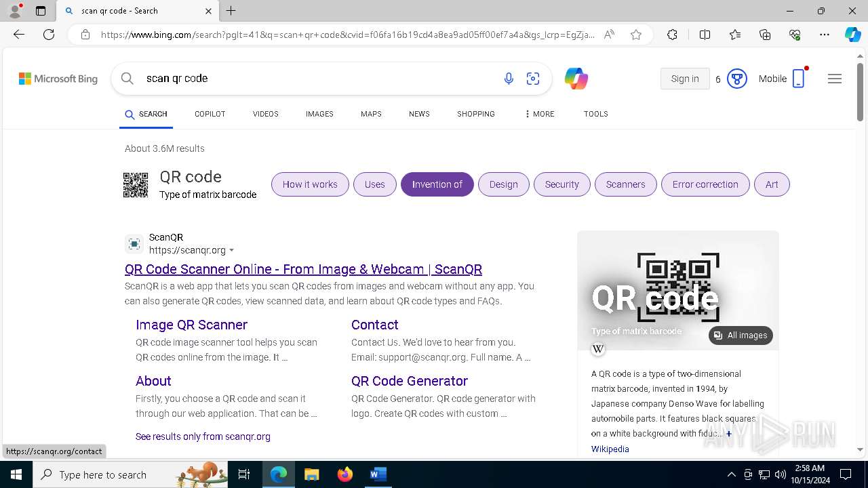Switch to SHOPPING tab
The image size is (868, 488).
click(x=476, y=114)
